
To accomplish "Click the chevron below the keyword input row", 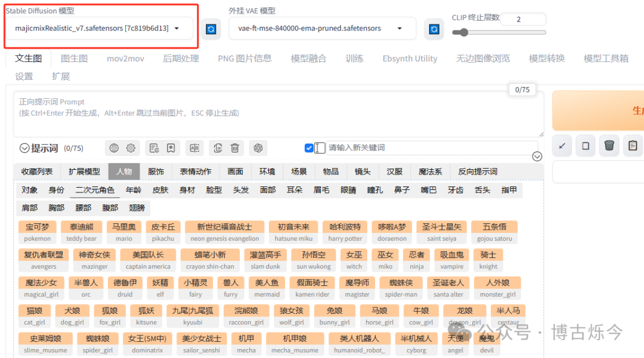I will (537, 156).
